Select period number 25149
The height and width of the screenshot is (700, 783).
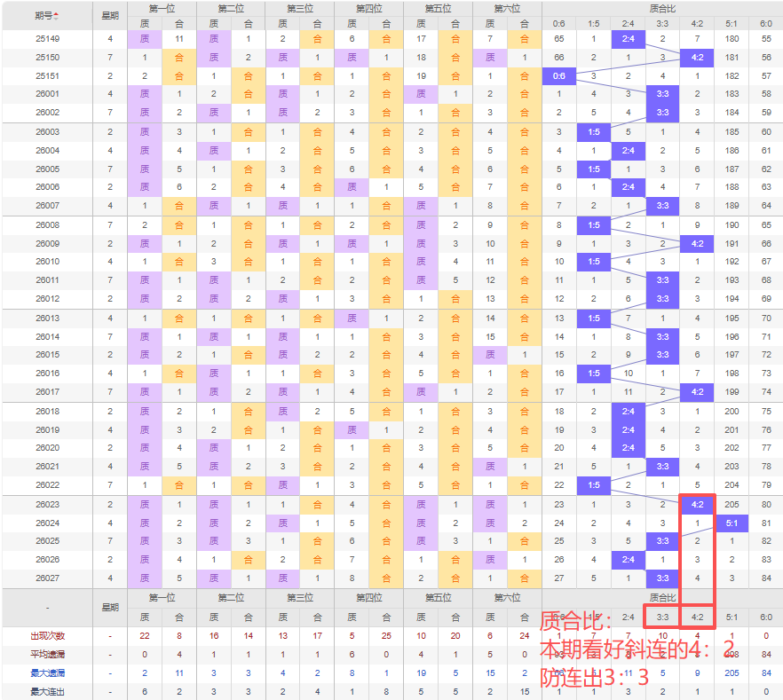[47, 39]
